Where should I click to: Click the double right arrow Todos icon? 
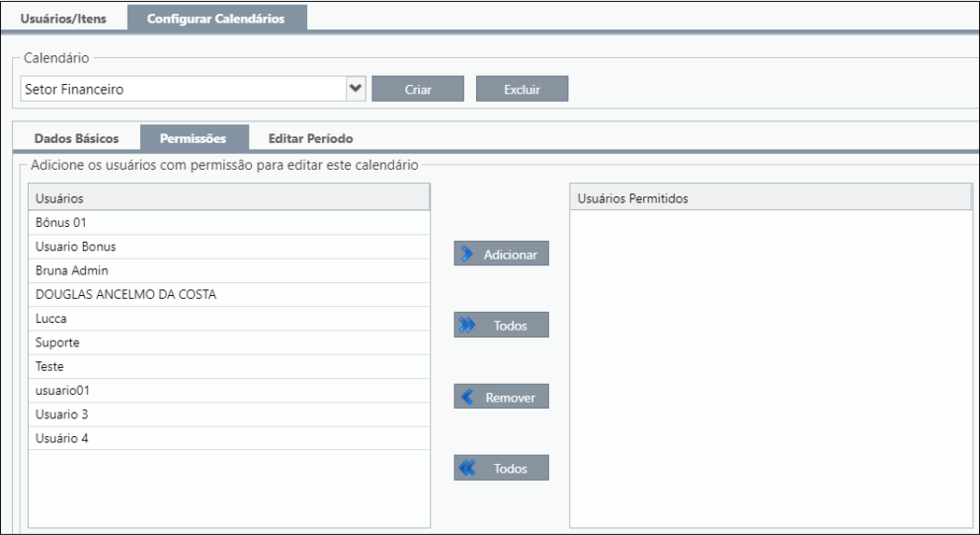coord(467,325)
